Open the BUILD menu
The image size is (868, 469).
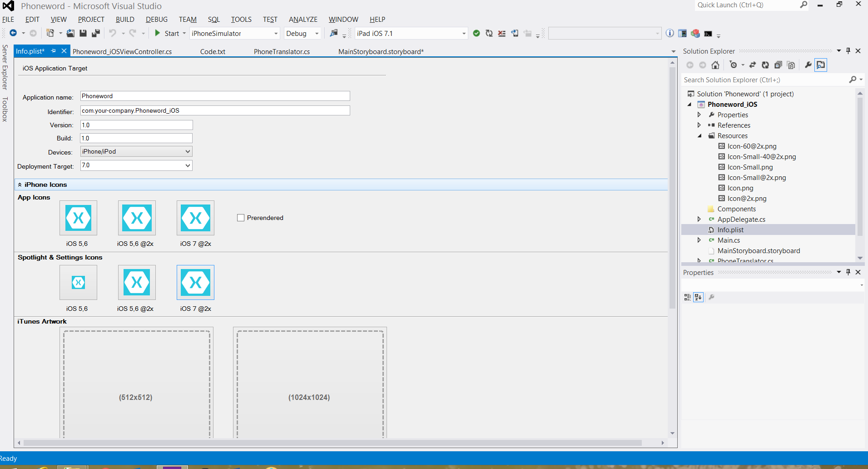[125, 20]
